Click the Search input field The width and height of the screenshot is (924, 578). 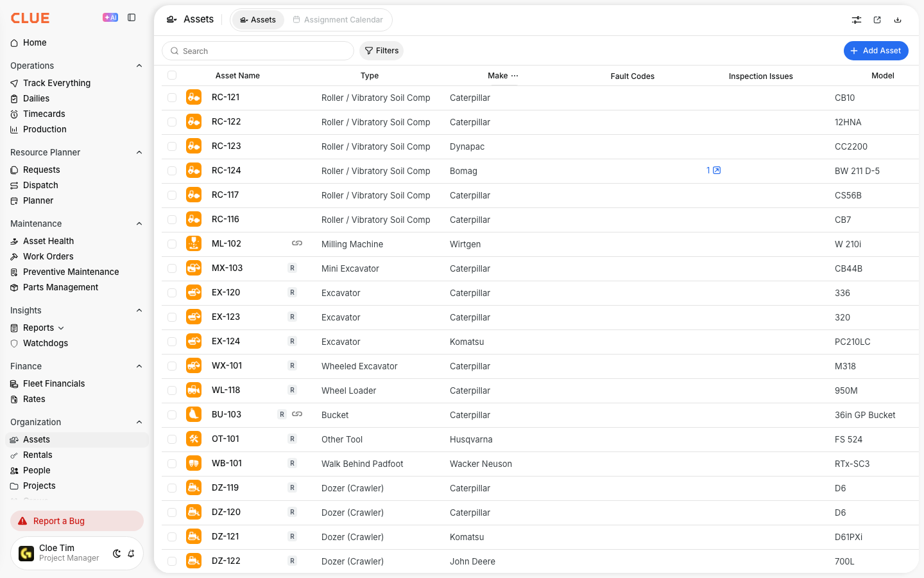(x=258, y=51)
